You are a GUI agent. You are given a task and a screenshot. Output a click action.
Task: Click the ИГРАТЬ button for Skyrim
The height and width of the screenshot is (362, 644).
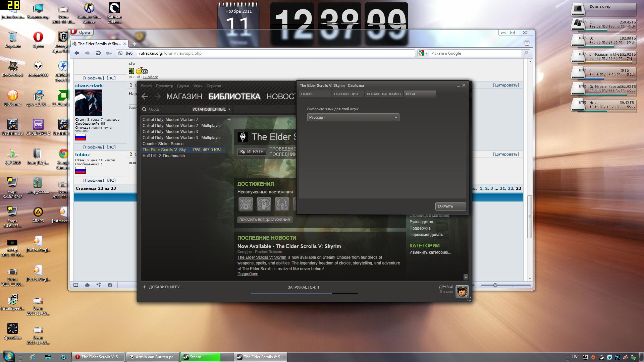tap(252, 152)
